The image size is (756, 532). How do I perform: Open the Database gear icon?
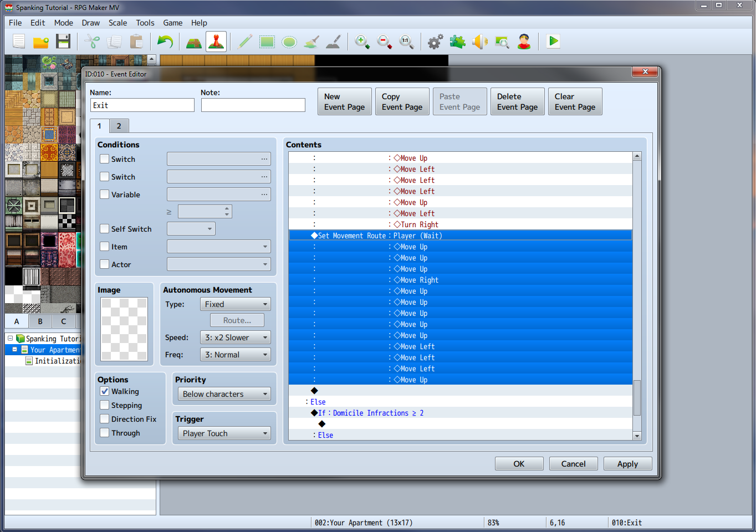436,42
